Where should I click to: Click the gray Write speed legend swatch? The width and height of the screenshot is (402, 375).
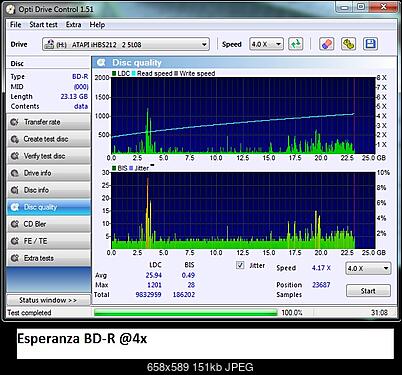[x=176, y=73]
